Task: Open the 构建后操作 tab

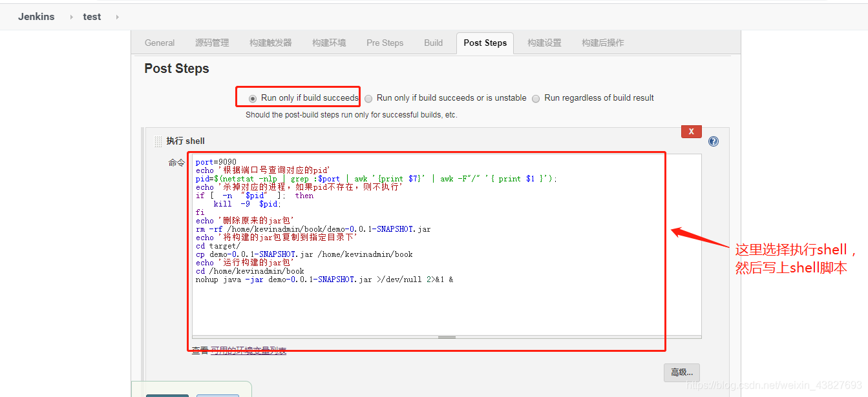Action: [x=602, y=43]
